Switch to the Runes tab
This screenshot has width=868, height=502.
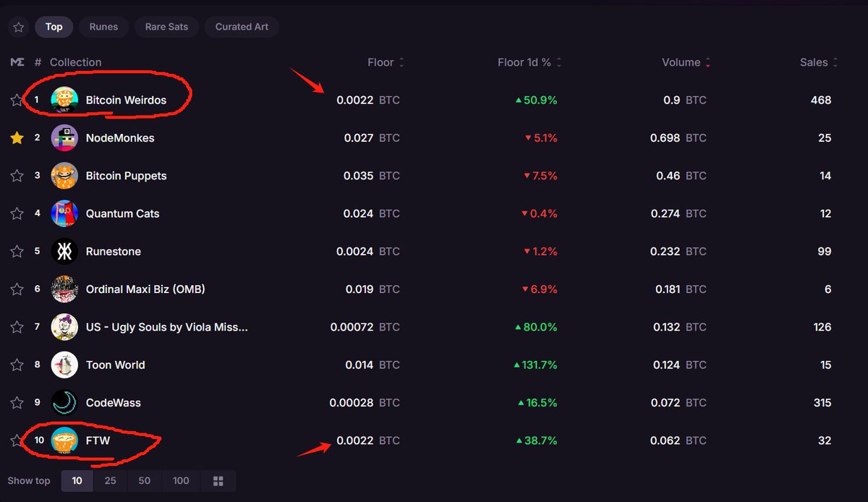(103, 27)
